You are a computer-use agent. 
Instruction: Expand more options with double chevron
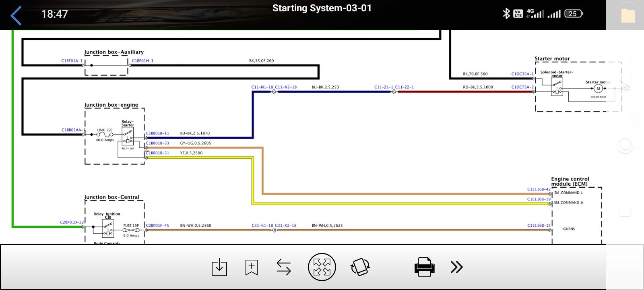tap(456, 267)
